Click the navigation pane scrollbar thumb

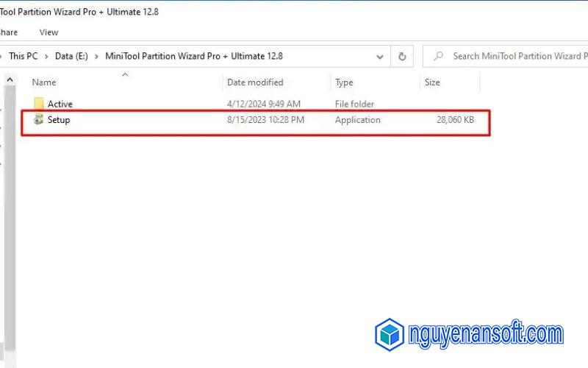(x=10, y=218)
